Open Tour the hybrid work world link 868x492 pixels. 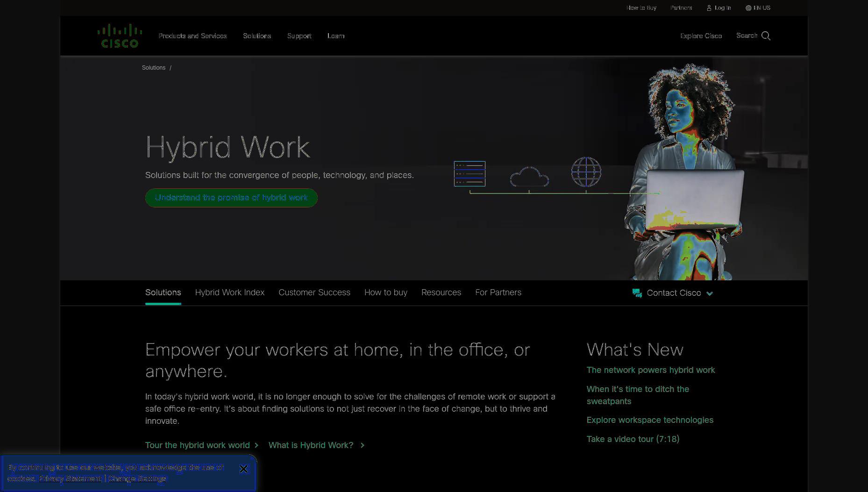pos(197,445)
